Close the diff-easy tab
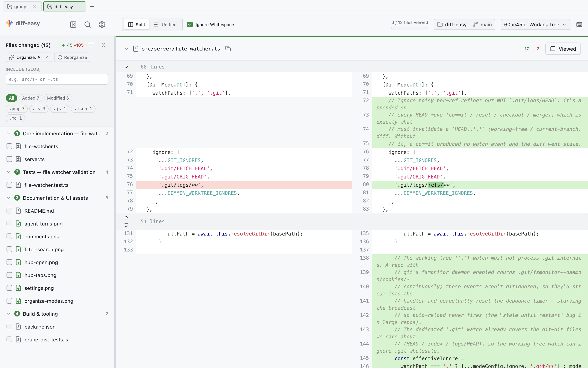 pos(79,7)
